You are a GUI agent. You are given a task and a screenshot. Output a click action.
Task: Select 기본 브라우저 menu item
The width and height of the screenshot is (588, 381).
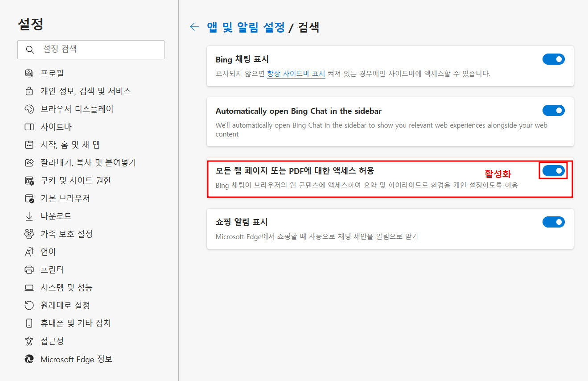65,198
